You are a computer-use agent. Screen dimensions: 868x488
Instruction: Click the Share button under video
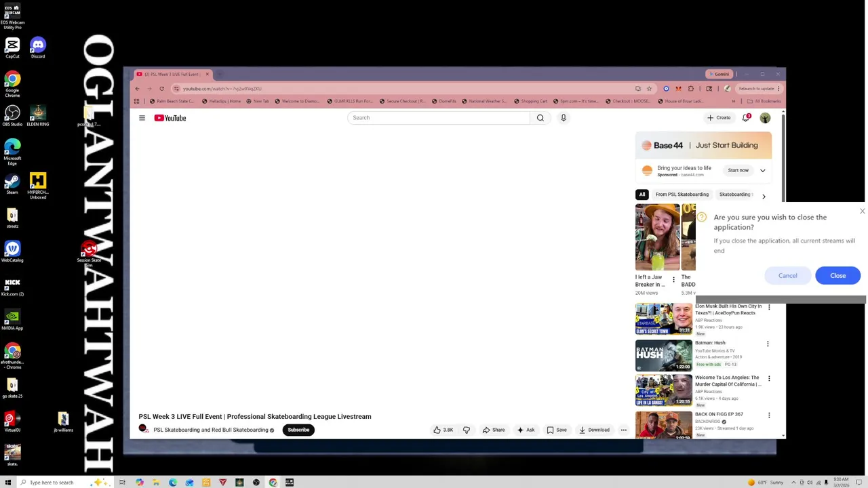point(494,430)
